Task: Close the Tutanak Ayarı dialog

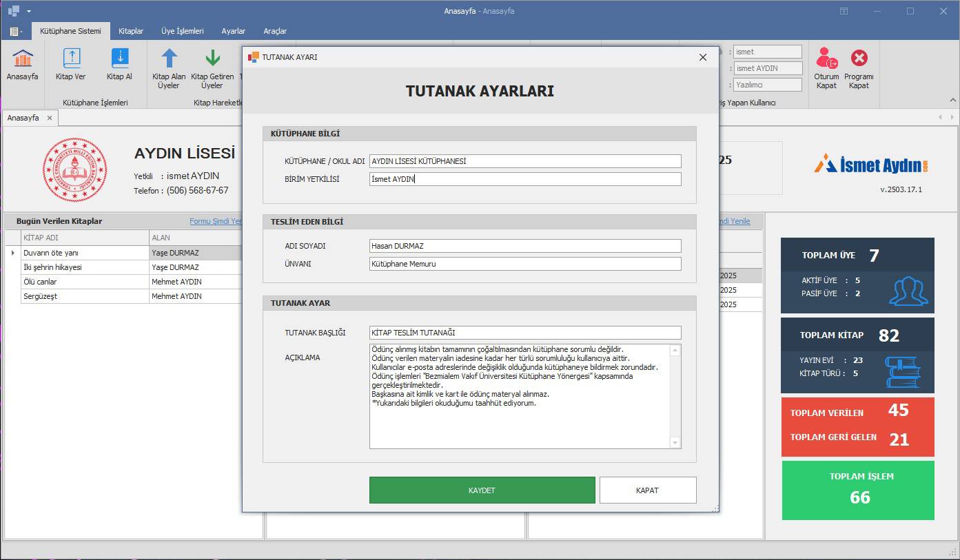Action: (703, 57)
